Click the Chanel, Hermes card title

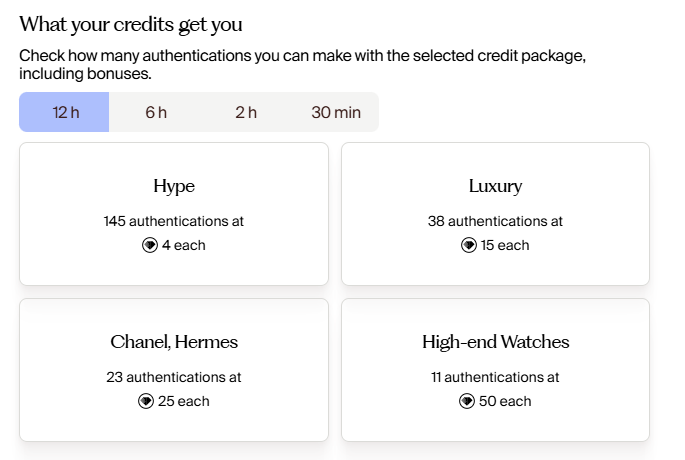pyautogui.click(x=174, y=342)
